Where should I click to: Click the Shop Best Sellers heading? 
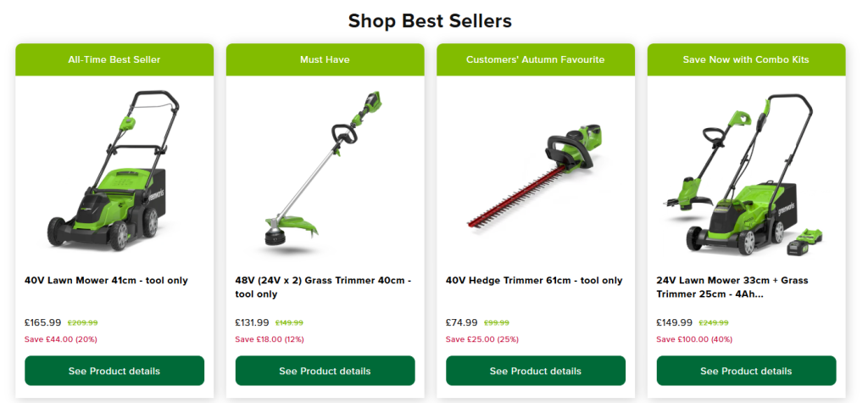point(430,21)
